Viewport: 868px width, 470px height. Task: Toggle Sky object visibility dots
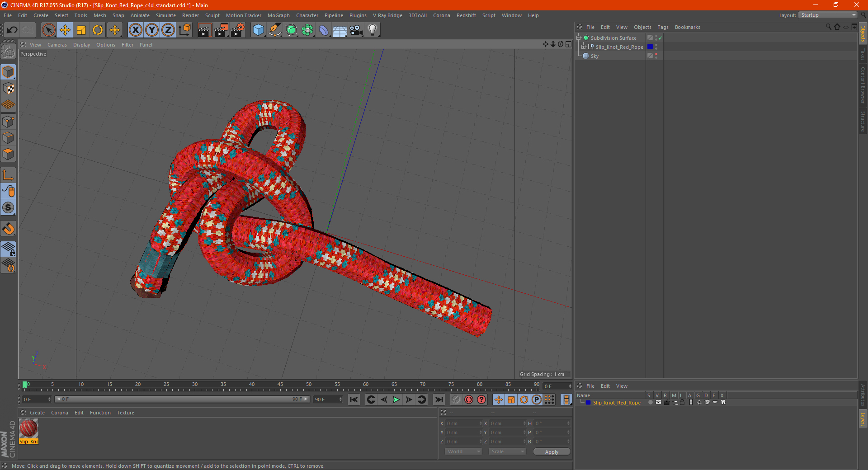click(656, 56)
